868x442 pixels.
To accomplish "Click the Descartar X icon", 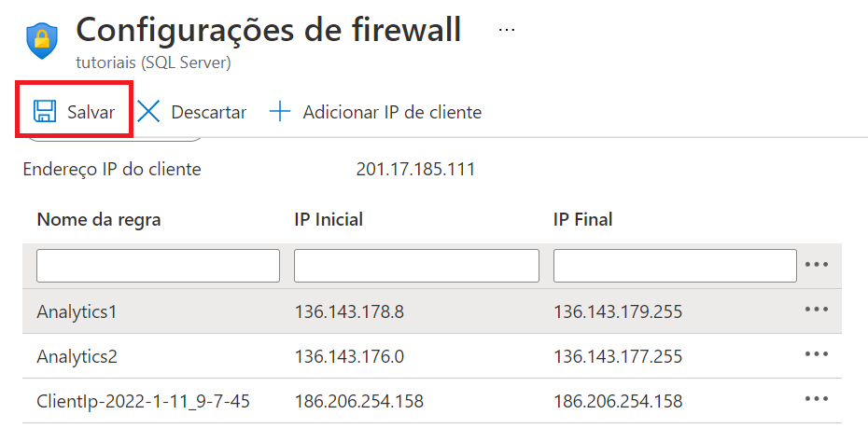I will click(148, 111).
